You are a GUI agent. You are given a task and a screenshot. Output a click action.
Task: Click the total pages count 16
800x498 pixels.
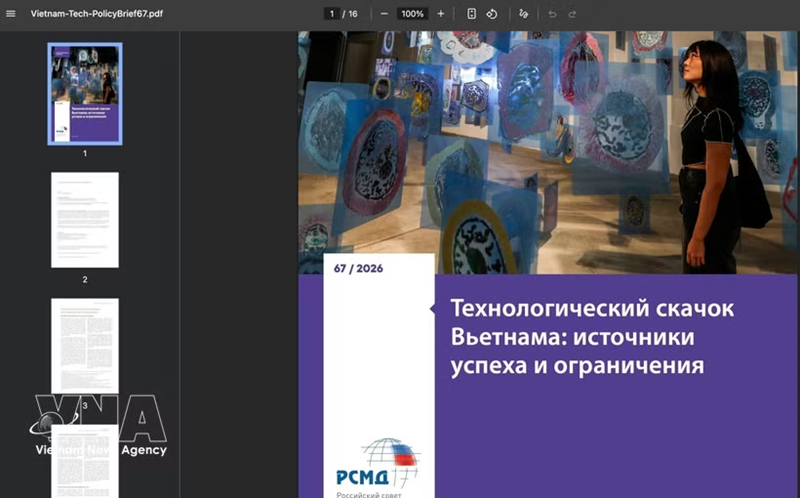pos(353,14)
